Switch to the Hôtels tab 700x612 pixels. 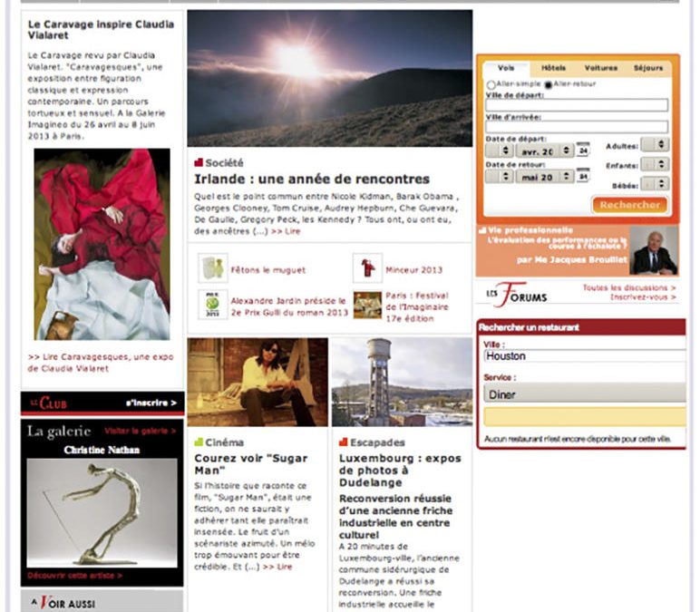coord(553,68)
